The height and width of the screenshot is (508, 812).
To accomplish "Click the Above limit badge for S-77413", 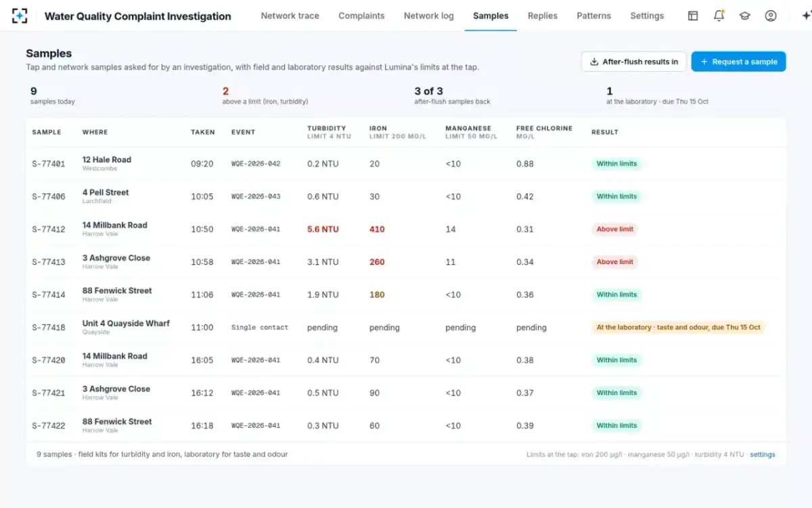I will [615, 262].
